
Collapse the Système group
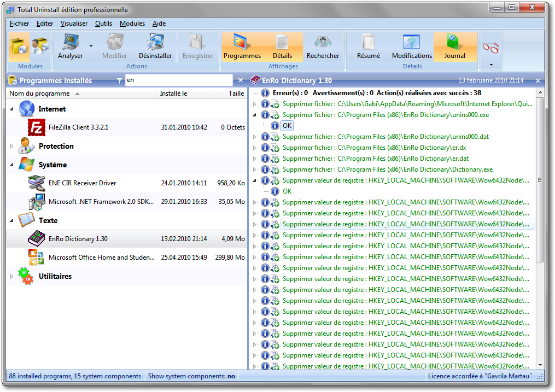click(11, 165)
